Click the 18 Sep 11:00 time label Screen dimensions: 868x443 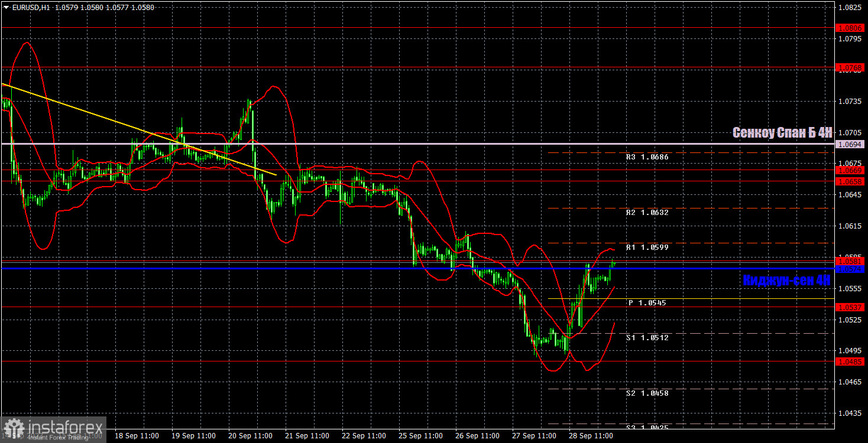coord(136,436)
